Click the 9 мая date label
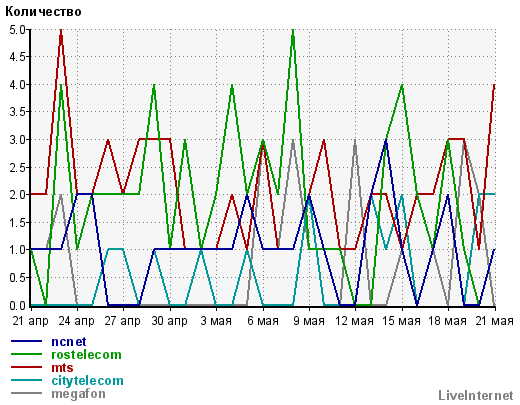 point(309,321)
